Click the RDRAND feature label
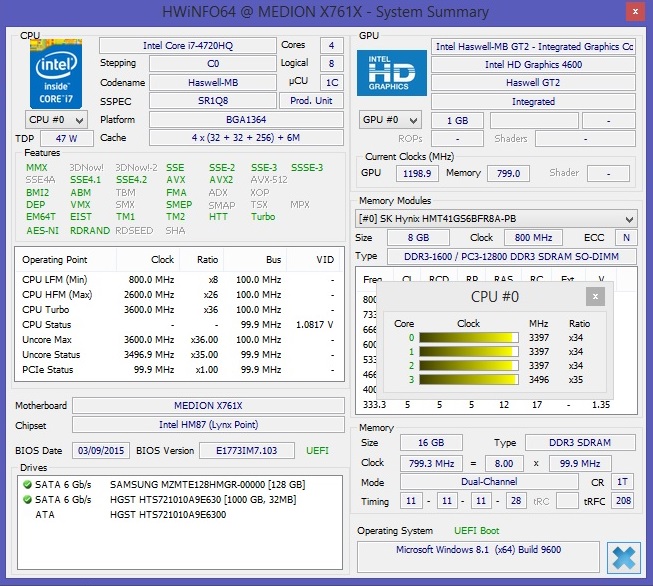Screen dimensions: 653x586 [90, 230]
